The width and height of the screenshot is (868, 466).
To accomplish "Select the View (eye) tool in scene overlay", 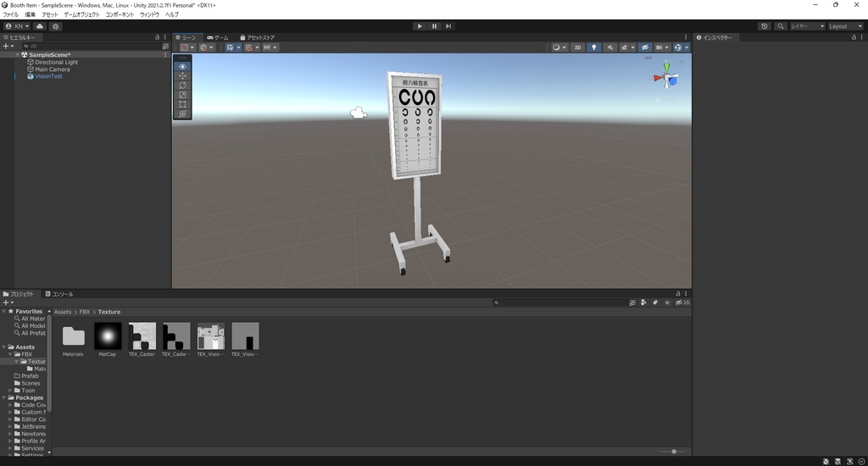I will click(183, 66).
